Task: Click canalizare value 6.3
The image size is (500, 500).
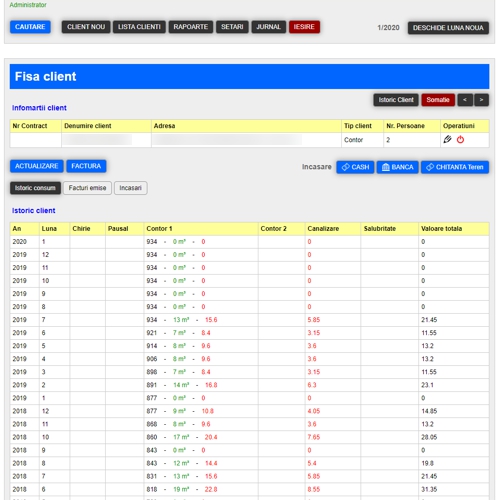Action: coord(312,385)
